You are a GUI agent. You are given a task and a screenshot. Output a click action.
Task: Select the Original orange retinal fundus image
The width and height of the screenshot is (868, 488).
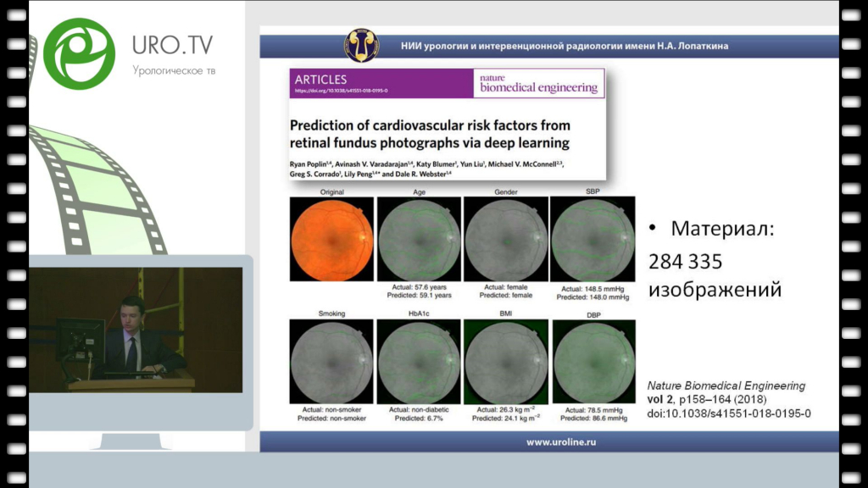(x=331, y=239)
